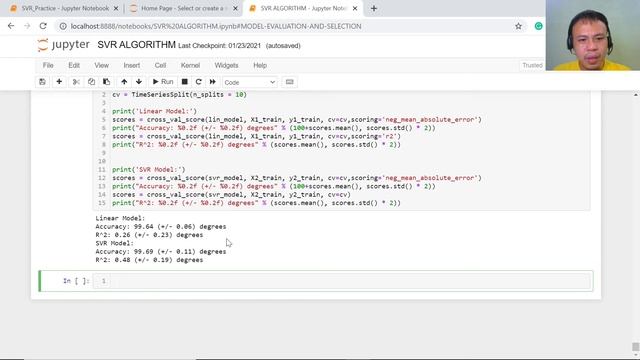Go forward in browser history
This screenshot has height=360, width=640.
tap(27, 26)
